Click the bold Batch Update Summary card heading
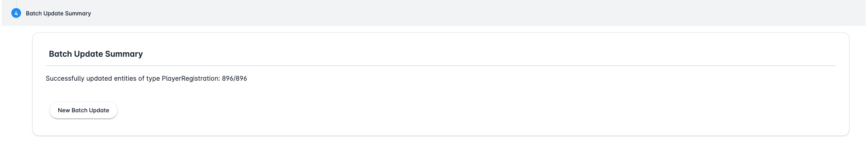The width and height of the screenshot is (868, 150). tap(96, 54)
